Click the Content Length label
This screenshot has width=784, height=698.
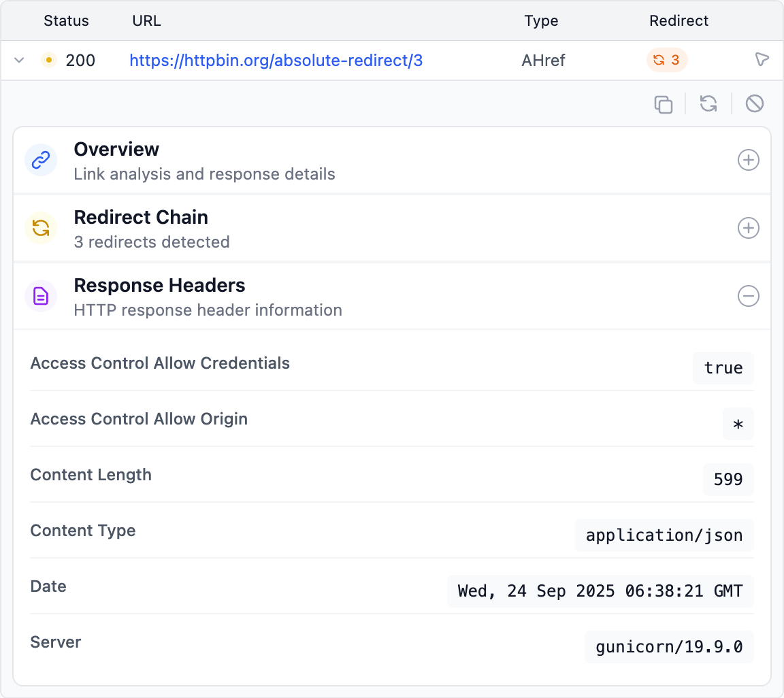click(91, 475)
